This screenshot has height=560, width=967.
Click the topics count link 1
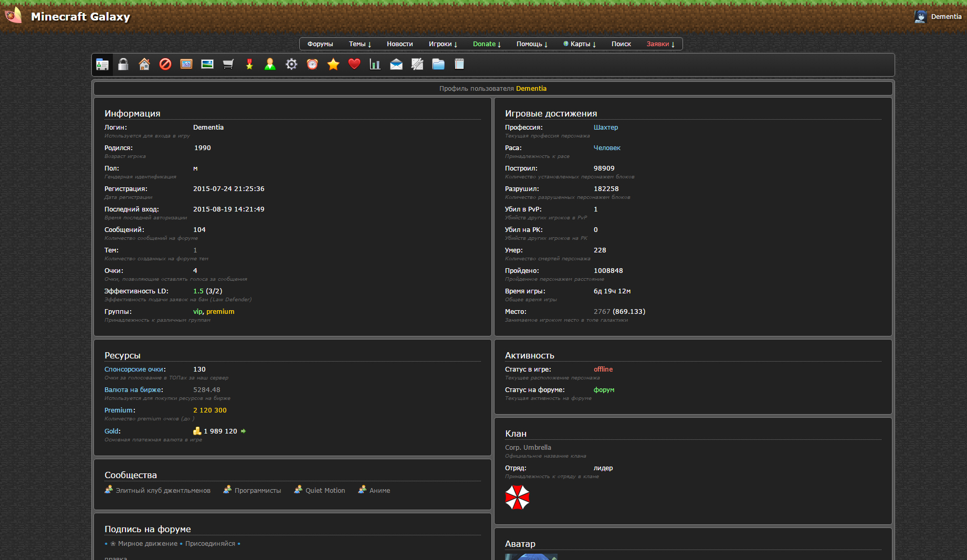point(195,250)
